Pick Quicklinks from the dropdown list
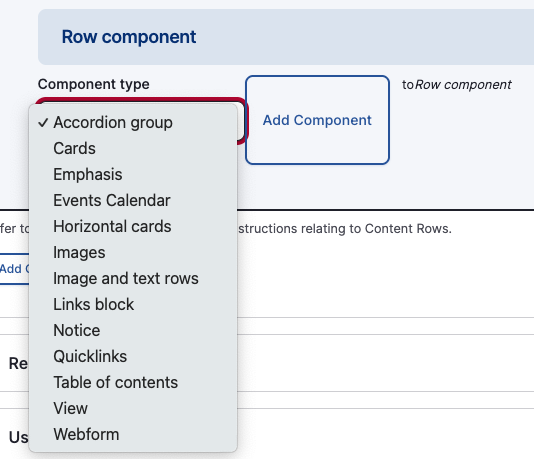The width and height of the screenshot is (534, 459). pyautogui.click(x=133, y=356)
